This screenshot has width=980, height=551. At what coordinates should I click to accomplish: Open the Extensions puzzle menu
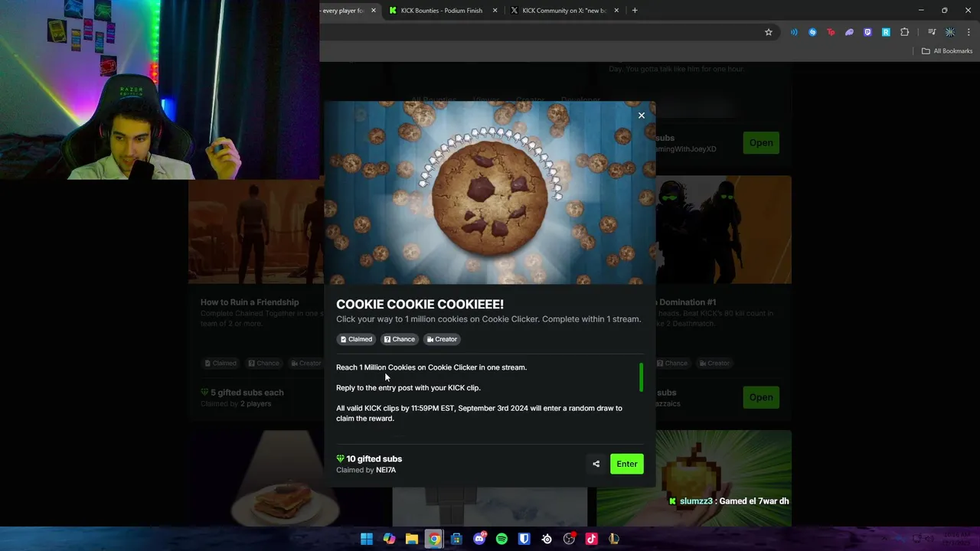click(905, 32)
